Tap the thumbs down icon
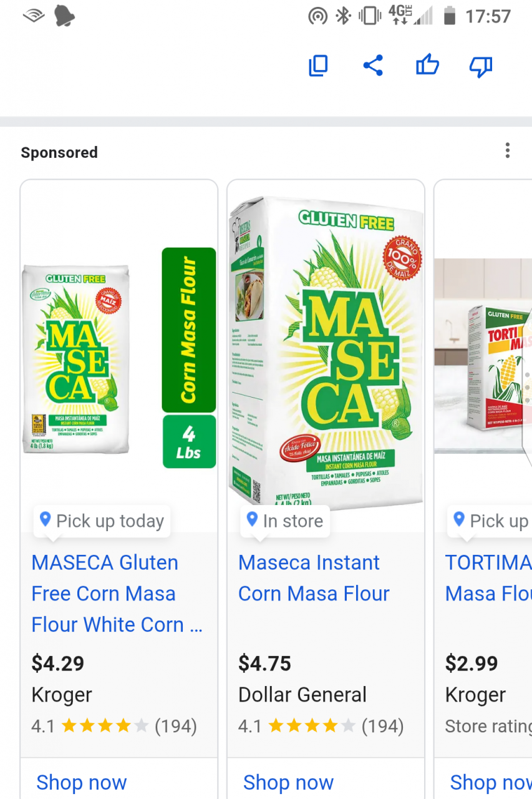The width and height of the screenshot is (532, 799). tap(481, 66)
